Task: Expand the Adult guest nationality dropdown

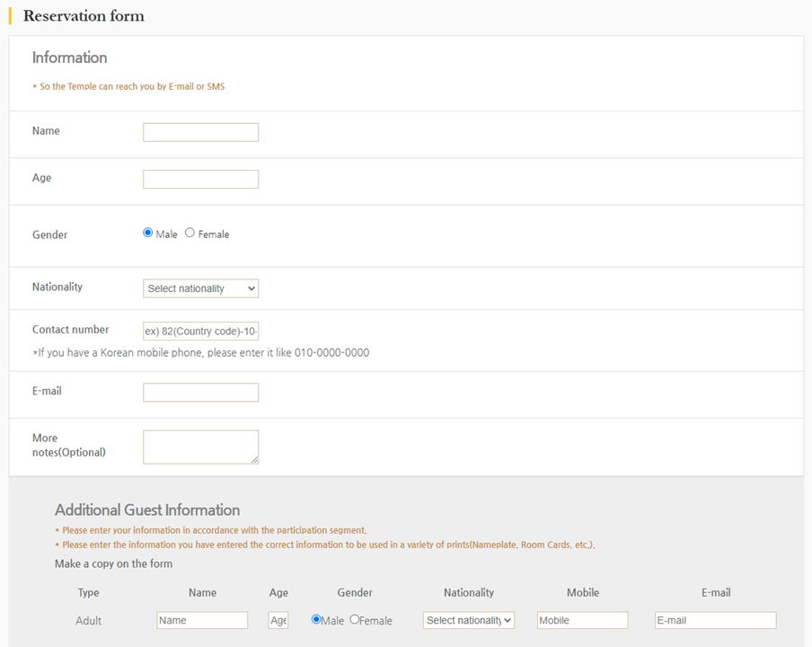Action: pos(468,620)
